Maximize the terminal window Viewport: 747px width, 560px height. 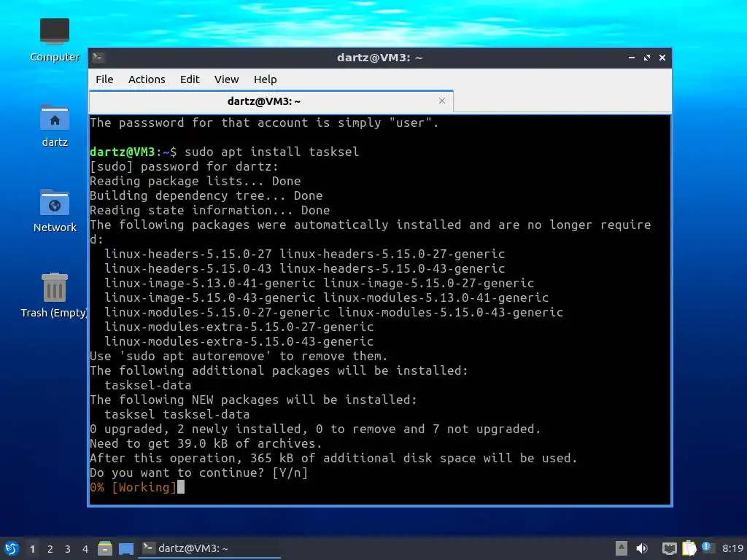(x=647, y=58)
